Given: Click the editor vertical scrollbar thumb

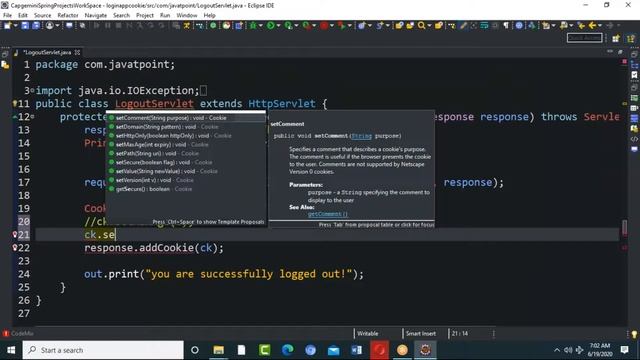Looking at the screenshot, I should click(x=624, y=228).
